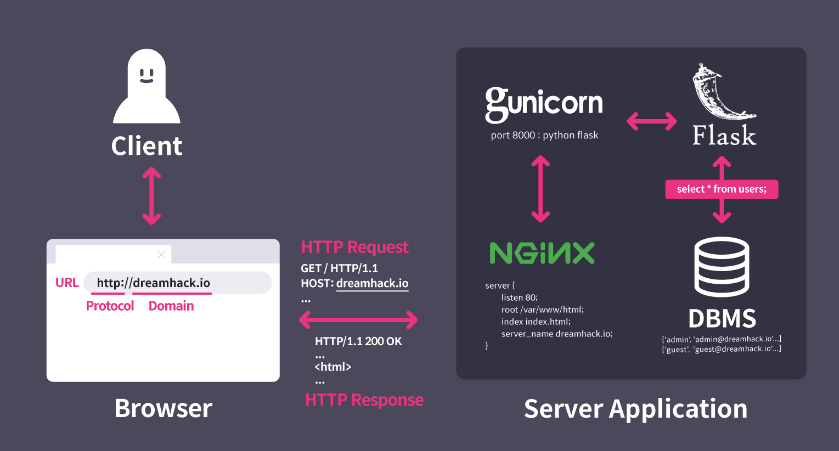Click the 'root /var/www/html;' config line

542,310
